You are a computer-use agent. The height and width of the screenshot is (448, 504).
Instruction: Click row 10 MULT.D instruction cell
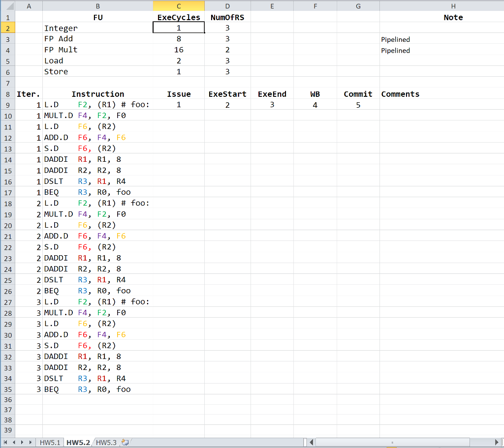(x=97, y=116)
